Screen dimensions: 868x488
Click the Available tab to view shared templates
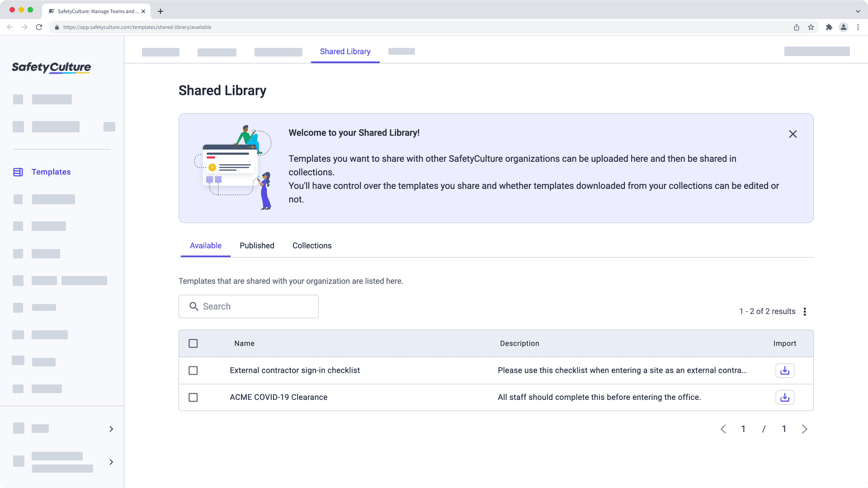[x=205, y=245]
